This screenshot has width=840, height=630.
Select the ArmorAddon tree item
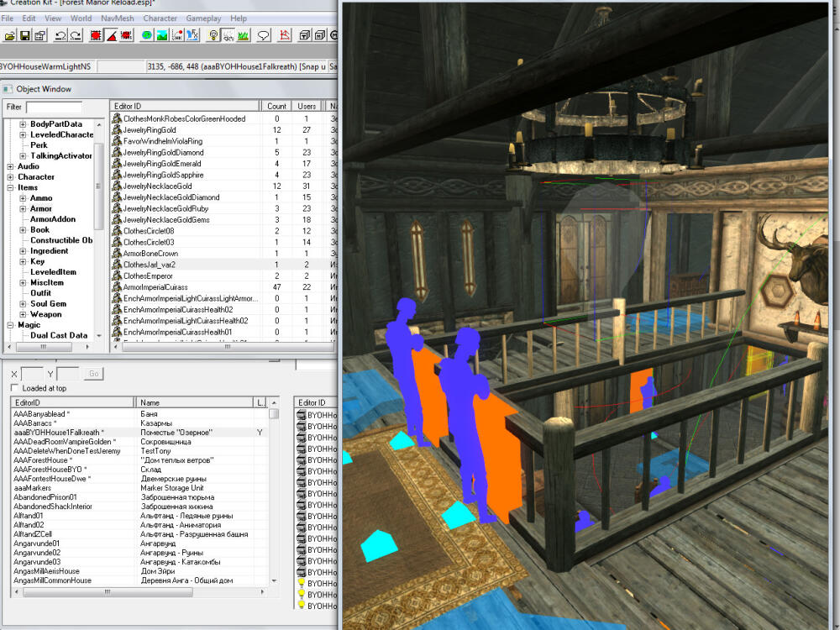click(x=52, y=219)
